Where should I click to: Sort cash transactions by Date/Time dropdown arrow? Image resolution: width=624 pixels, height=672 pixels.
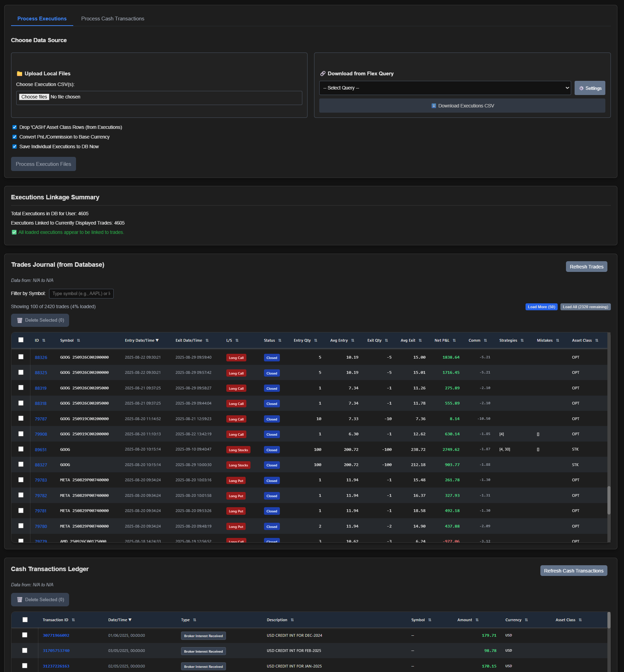[x=130, y=620]
